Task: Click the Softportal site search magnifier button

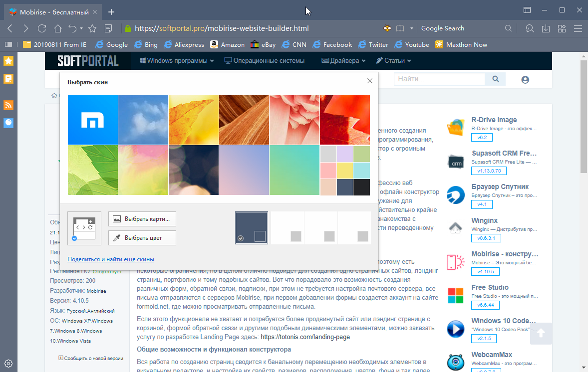Action: tap(495, 79)
